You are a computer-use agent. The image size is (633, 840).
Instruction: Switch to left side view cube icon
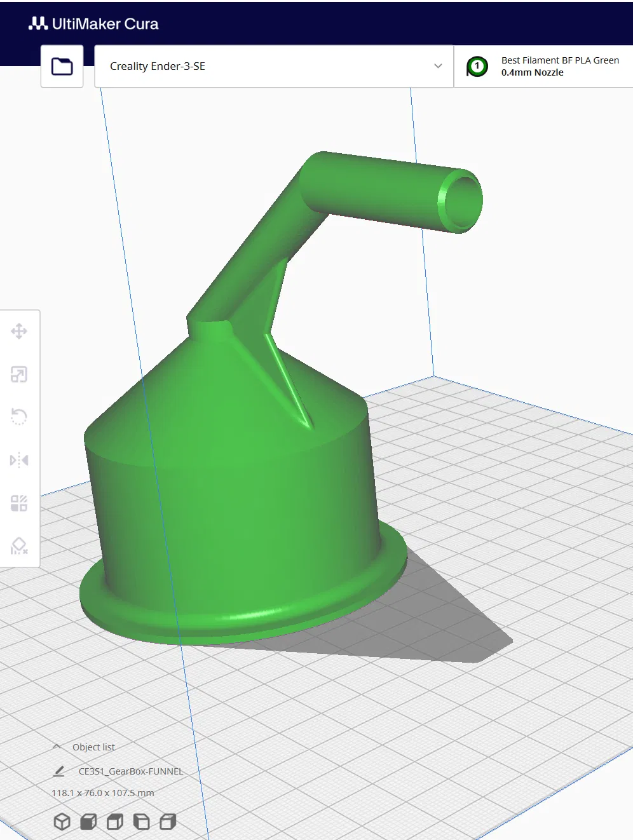(141, 822)
